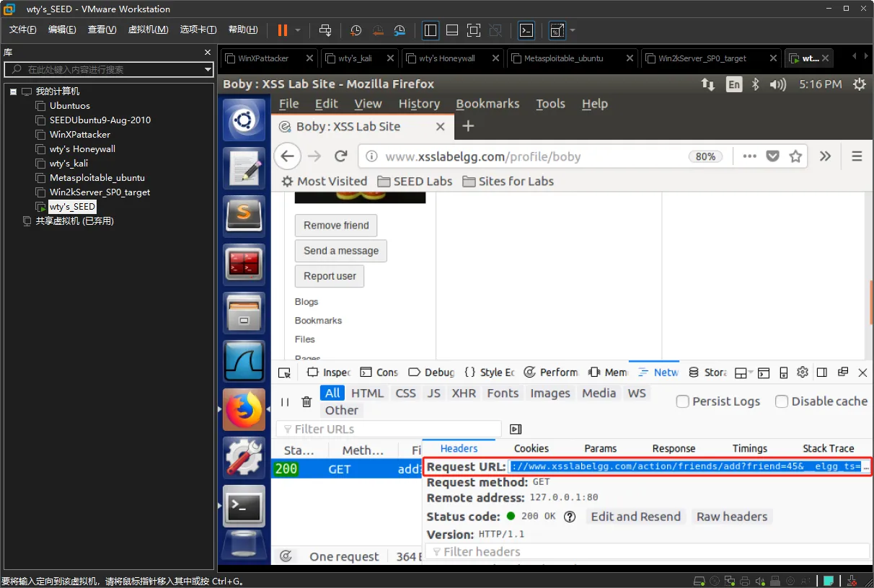Click the stretch guest display icon

(557, 30)
